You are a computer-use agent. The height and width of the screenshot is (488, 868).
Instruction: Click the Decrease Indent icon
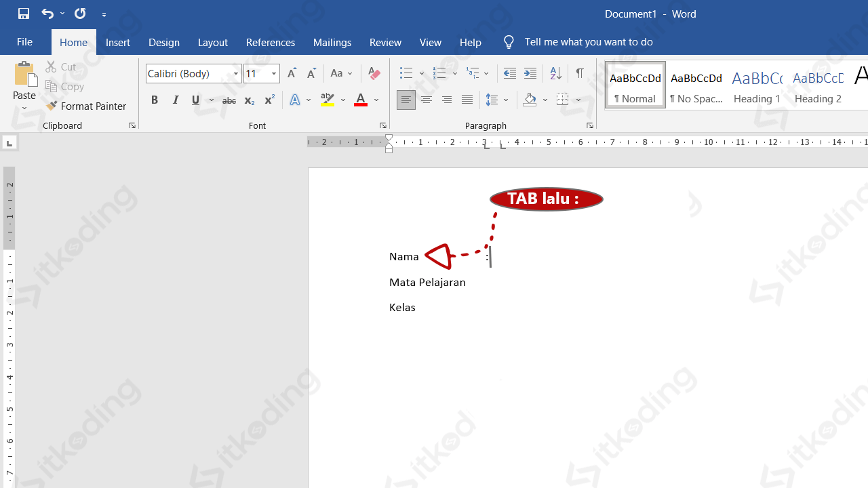[x=510, y=73]
